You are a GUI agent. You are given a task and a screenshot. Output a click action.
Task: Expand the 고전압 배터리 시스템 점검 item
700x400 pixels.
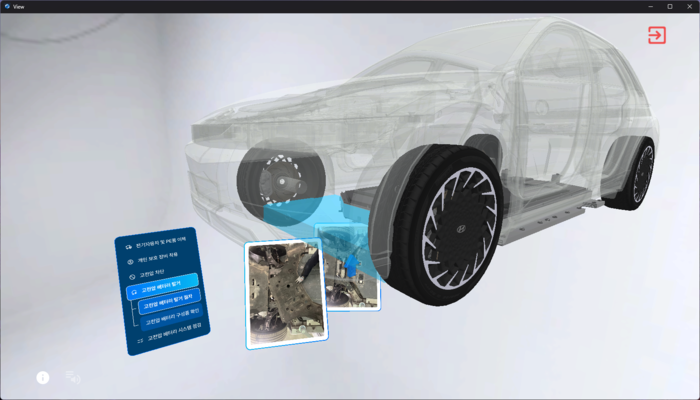[x=172, y=338]
